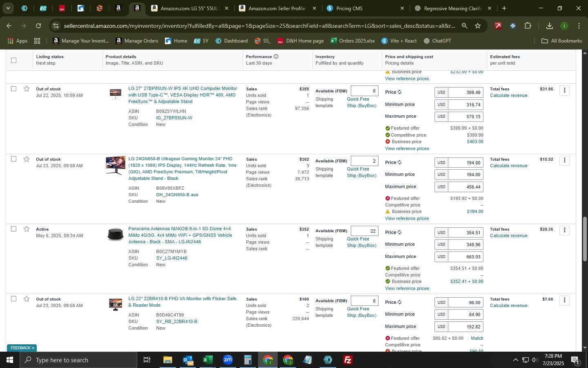This screenshot has height=368, width=588.
Task: Open a new browser tab with plus button
Action: 504,8
